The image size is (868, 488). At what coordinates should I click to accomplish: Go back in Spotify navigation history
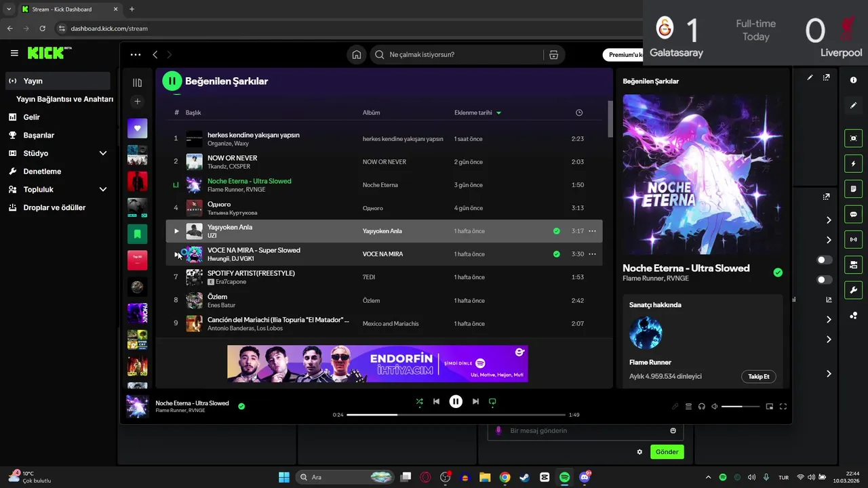point(155,55)
